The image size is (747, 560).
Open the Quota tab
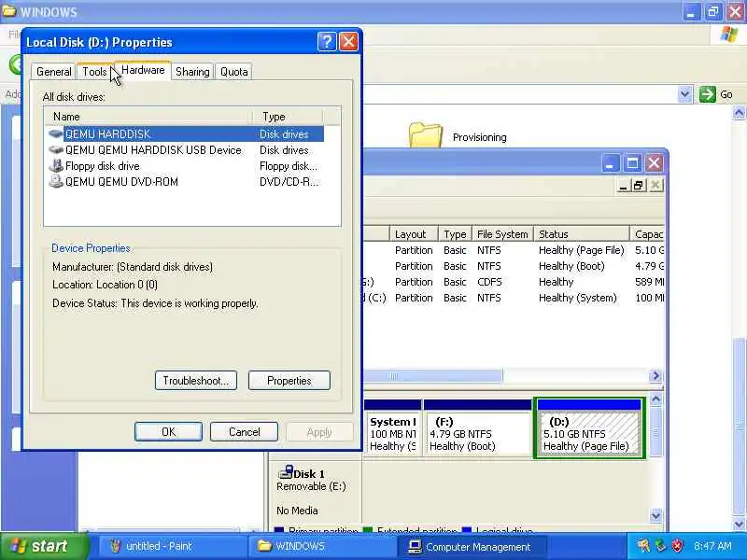233,72
